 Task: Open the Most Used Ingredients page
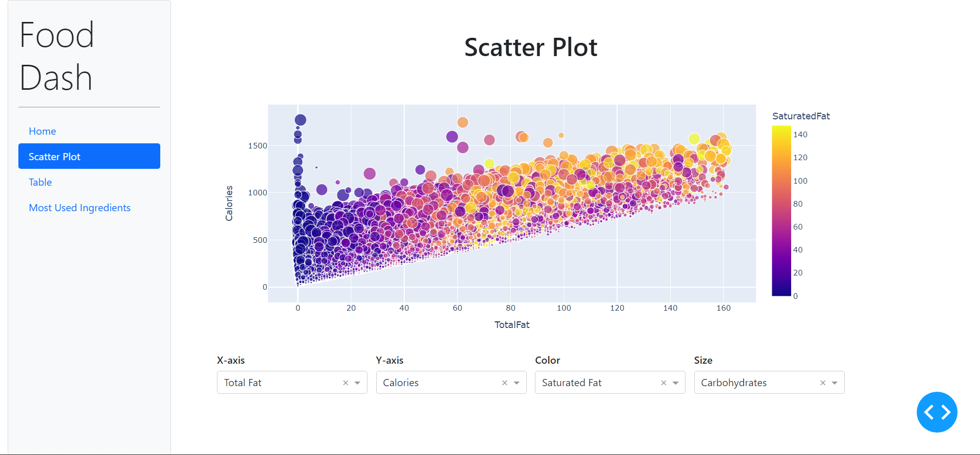click(x=80, y=208)
